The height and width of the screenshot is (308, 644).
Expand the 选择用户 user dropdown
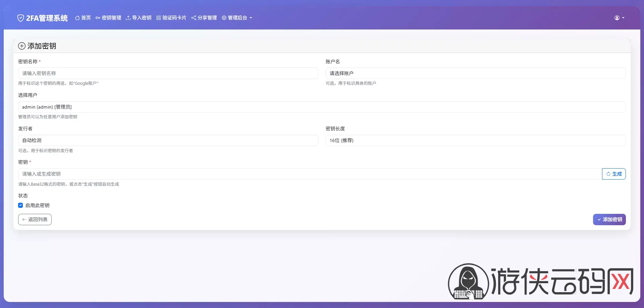[322, 107]
